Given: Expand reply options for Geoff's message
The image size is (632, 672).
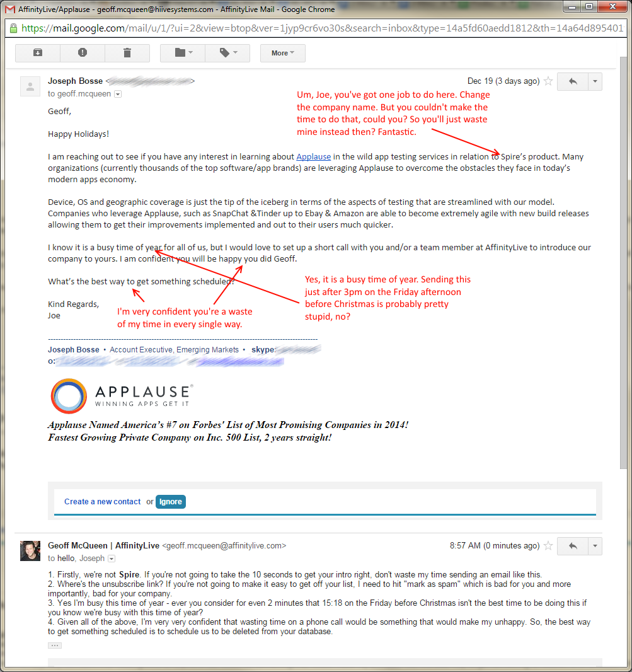Looking at the screenshot, I should point(595,546).
